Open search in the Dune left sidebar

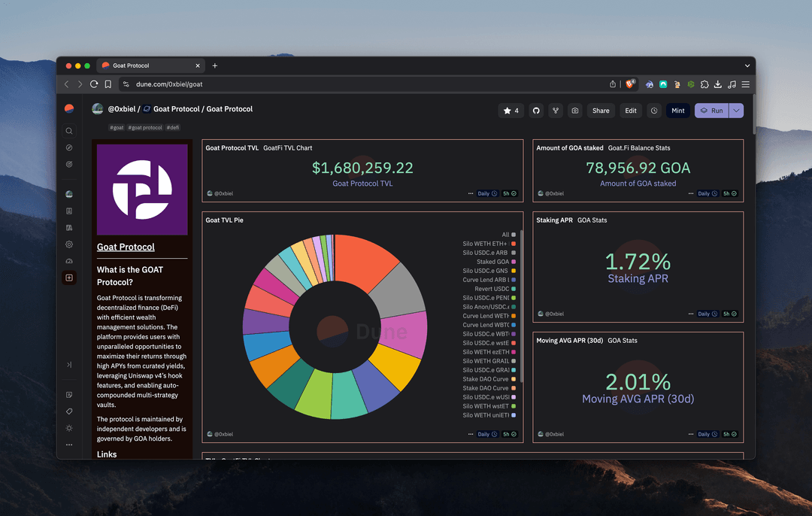point(69,131)
